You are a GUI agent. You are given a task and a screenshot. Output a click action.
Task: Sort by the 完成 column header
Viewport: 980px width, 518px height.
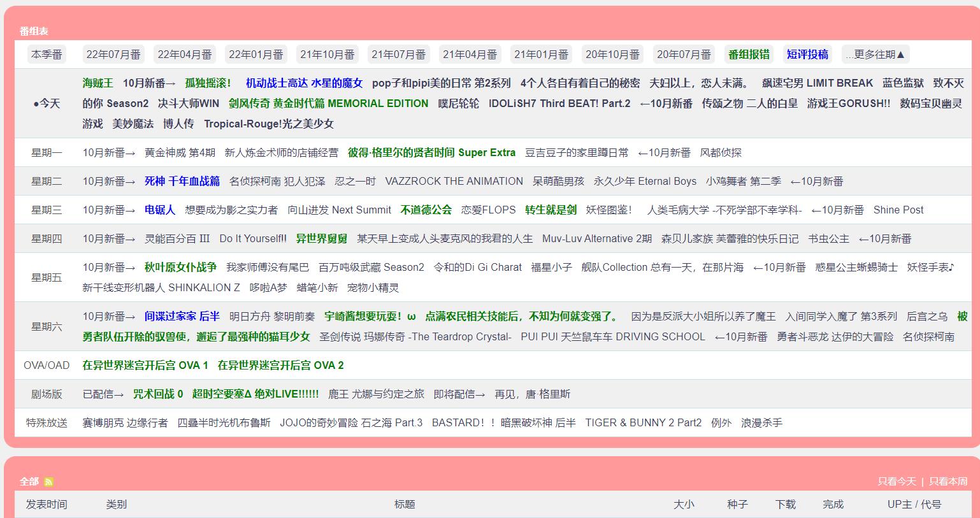coord(833,504)
